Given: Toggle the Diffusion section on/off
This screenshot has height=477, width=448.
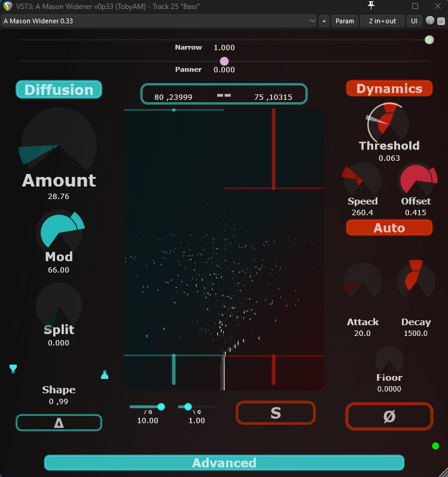Looking at the screenshot, I should click(59, 90).
